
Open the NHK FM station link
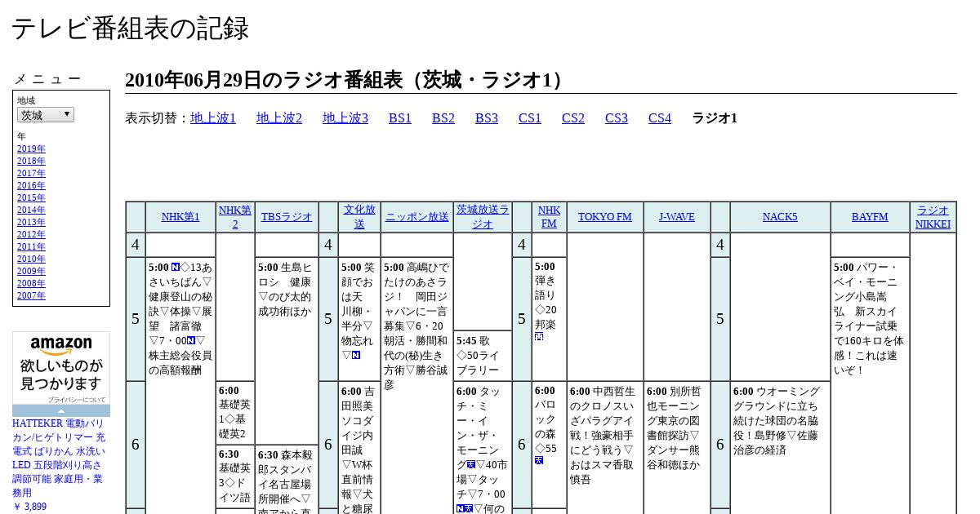(550, 217)
